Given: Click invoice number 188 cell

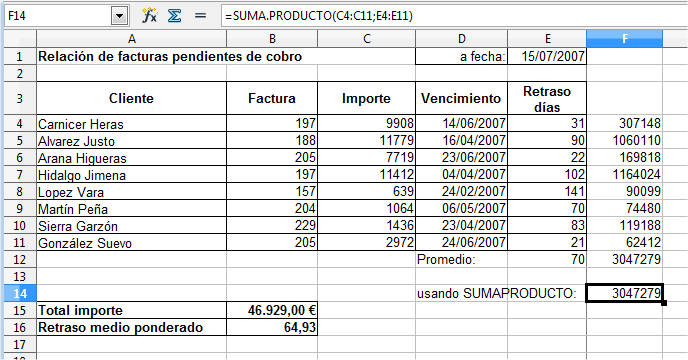Looking at the screenshot, I should point(272,140).
